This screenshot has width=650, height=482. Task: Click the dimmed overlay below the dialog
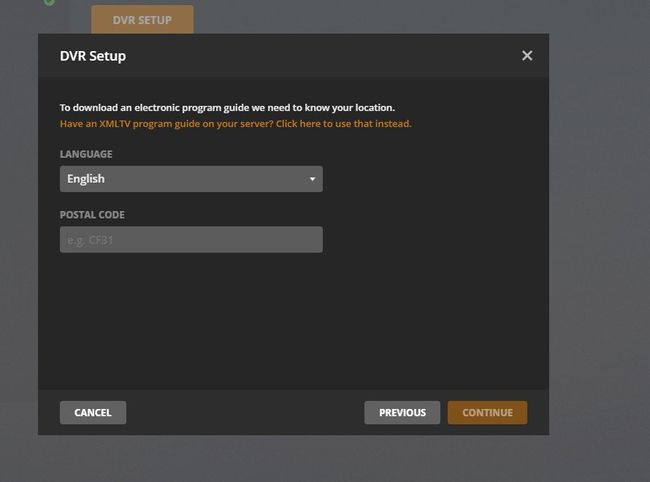[300, 458]
